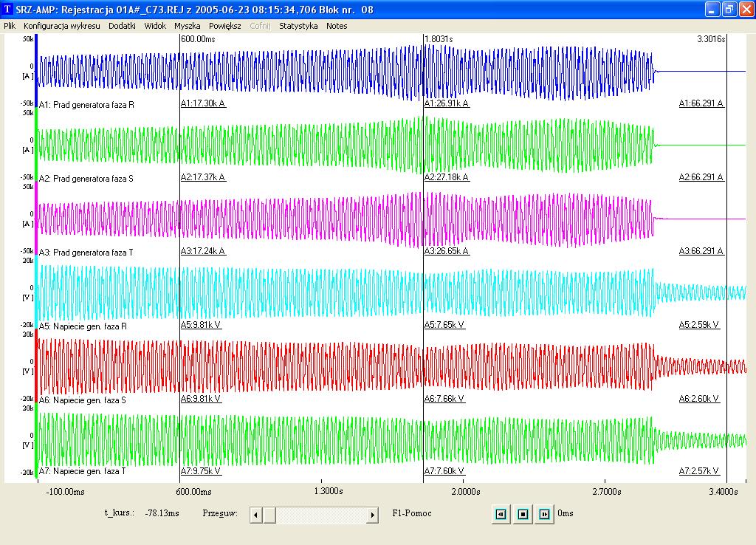Click the scrollbar right arrow near Przesuw
756x545 pixels.
pyautogui.click(x=372, y=515)
